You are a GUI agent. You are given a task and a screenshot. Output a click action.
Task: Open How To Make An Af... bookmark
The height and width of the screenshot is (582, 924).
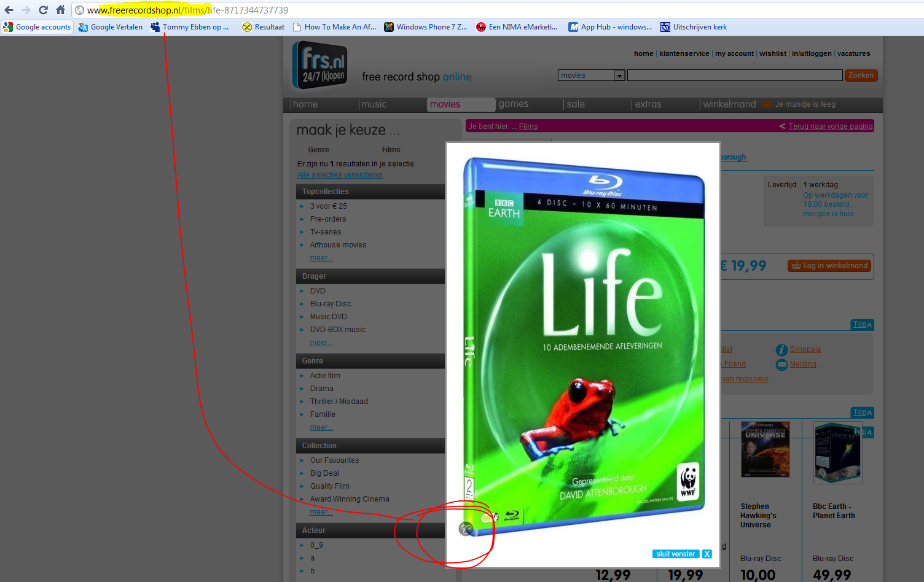334,27
